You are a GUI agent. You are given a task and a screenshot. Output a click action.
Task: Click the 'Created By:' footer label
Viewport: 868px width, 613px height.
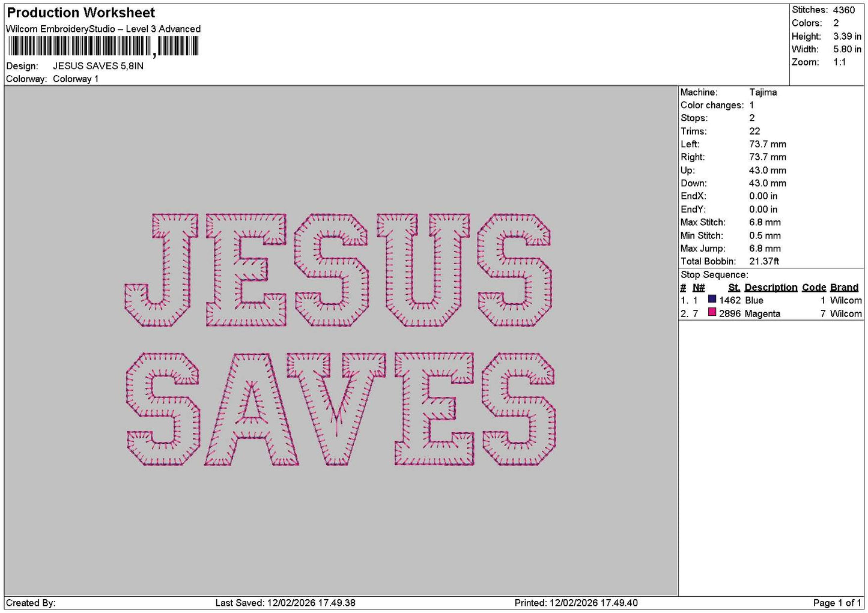tap(31, 603)
